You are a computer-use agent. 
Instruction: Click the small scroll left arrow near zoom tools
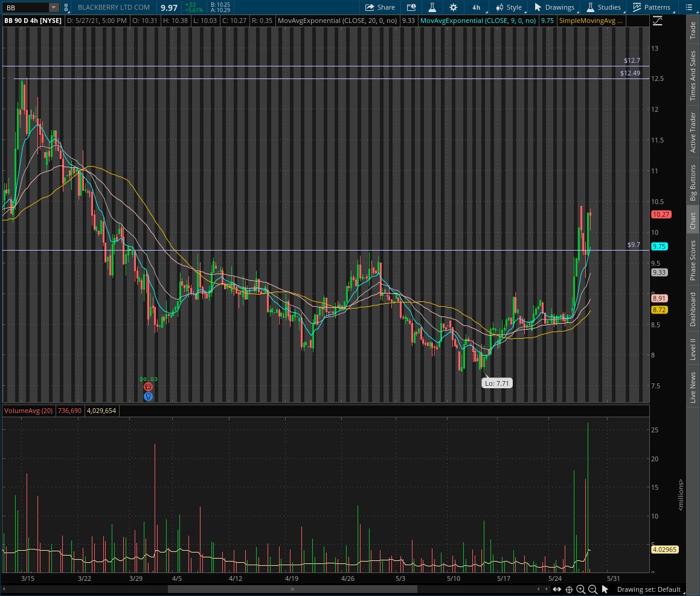click(538, 589)
